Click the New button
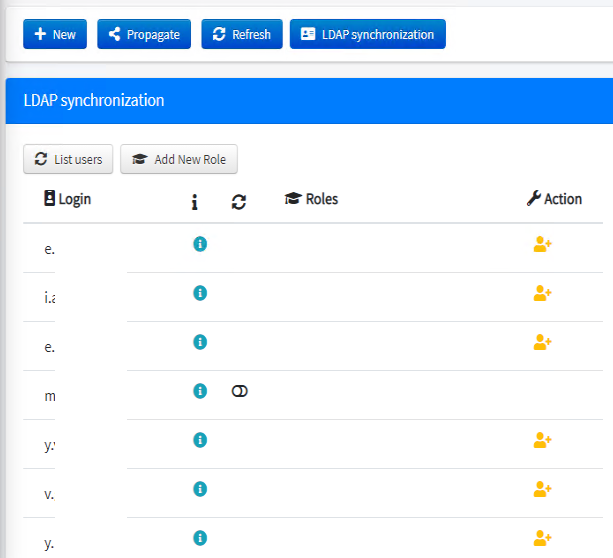Image resolution: width=613 pixels, height=558 pixels. tap(55, 34)
